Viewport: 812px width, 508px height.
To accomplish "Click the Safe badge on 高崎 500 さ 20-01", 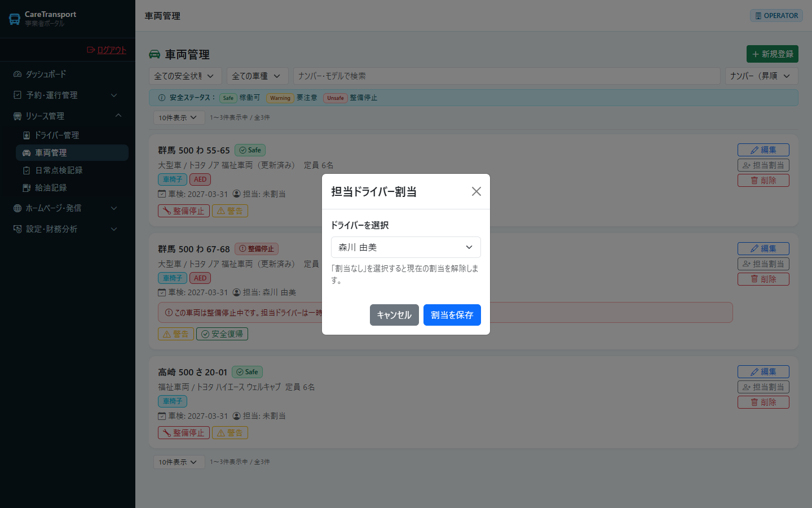I will (x=247, y=372).
